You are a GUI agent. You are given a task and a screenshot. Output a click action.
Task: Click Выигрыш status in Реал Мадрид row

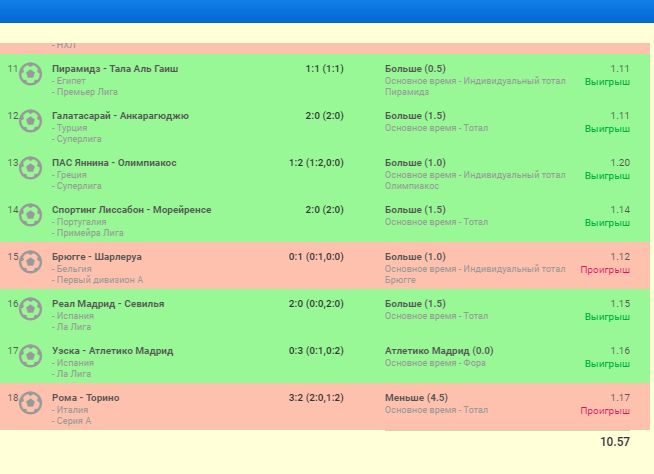pos(607,317)
